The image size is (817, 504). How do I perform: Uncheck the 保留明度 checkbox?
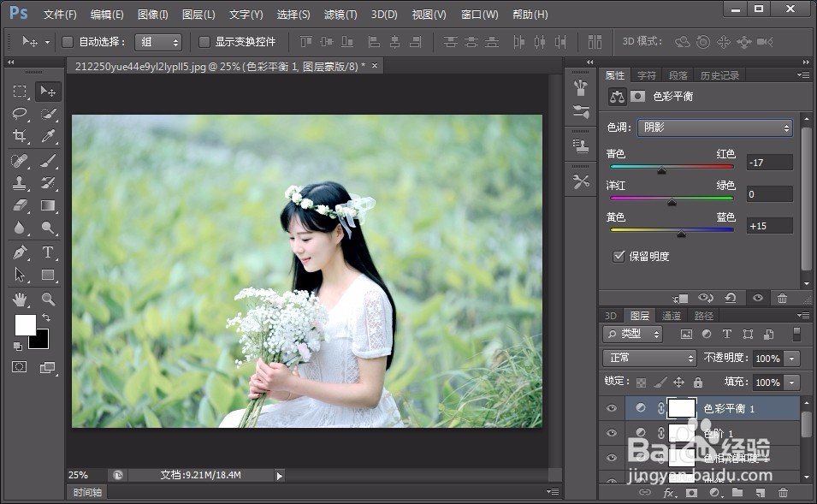tap(619, 256)
